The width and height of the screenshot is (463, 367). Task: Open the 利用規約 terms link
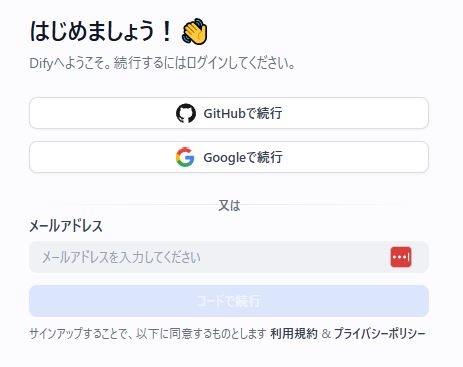(294, 333)
